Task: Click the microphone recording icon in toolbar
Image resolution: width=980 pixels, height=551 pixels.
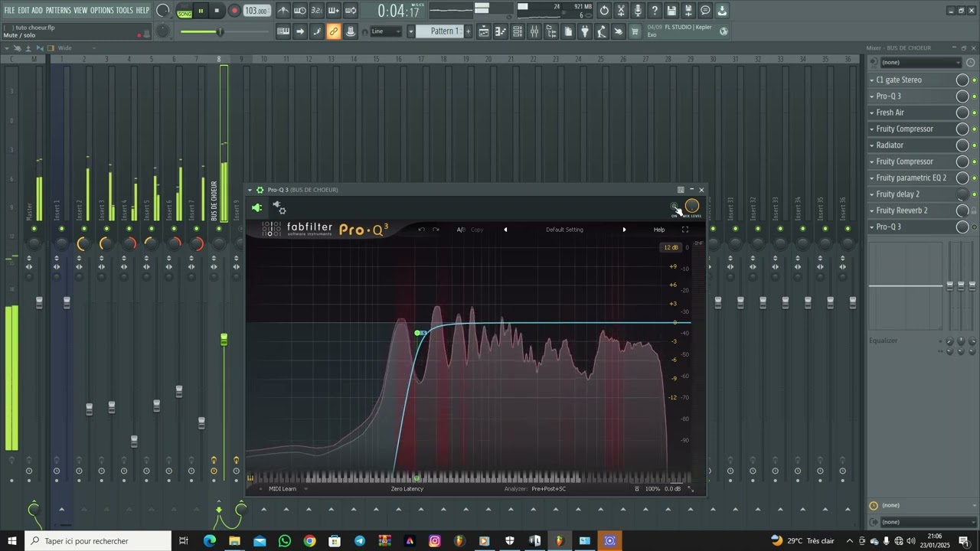Action: pos(639,11)
